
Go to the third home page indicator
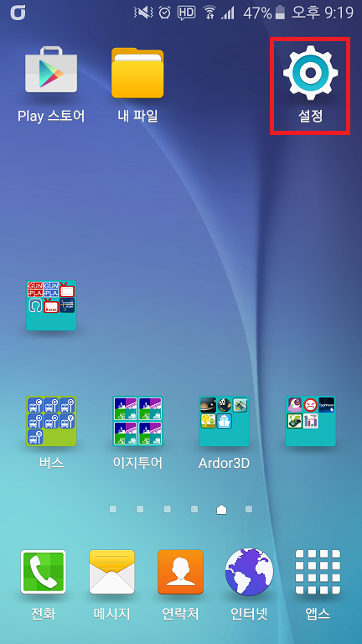167,509
